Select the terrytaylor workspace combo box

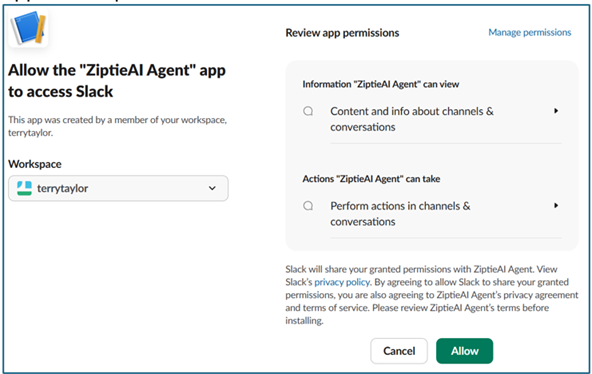click(118, 188)
